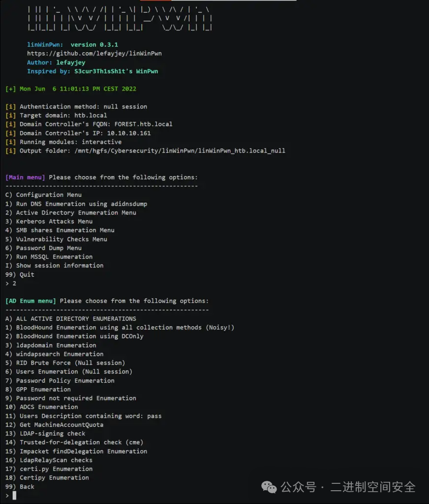
Task: Click the 'Inspired by: S3cur3Th1sSh1t's WinPwn' line
Action: (x=92, y=71)
